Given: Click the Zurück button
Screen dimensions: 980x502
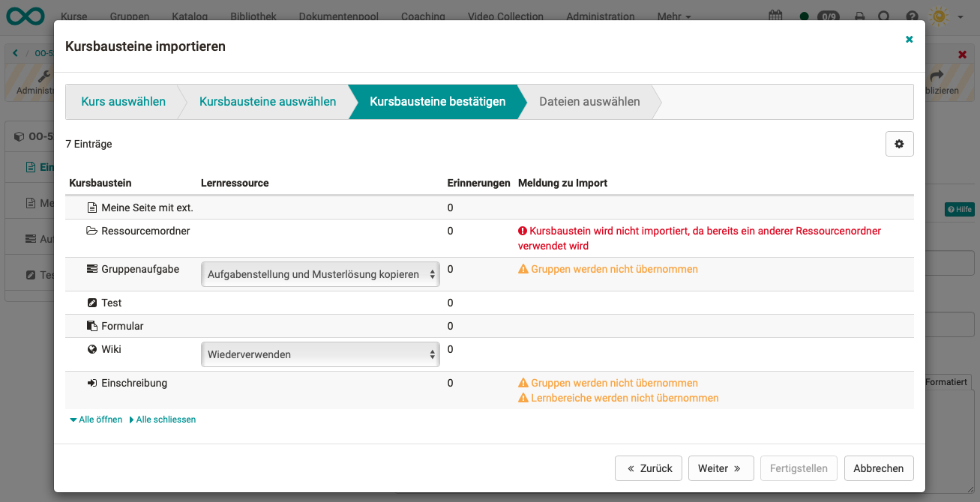Looking at the screenshot, I should pos(649,468).
